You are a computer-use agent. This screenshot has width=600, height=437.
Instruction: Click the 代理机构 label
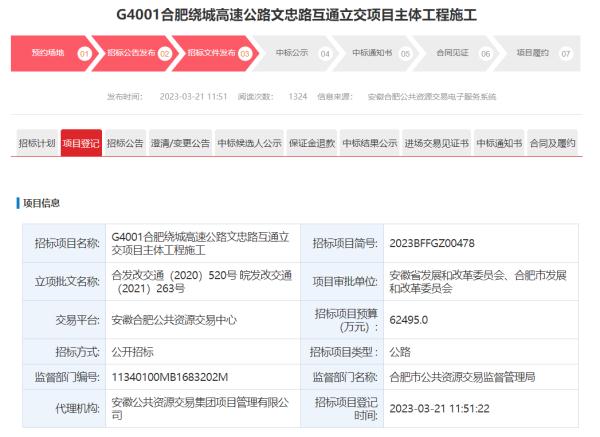(x=78, y=409)
